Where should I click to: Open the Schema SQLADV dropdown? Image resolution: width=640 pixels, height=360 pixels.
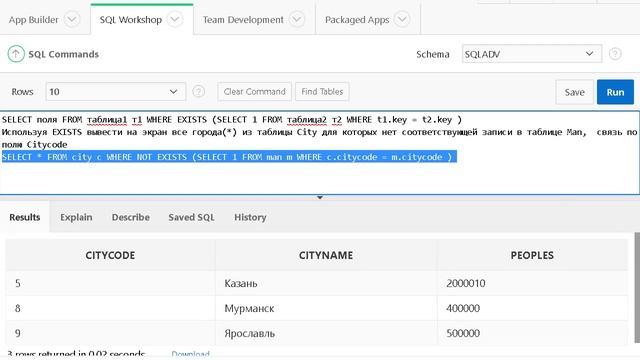click(x=532, y=54)
